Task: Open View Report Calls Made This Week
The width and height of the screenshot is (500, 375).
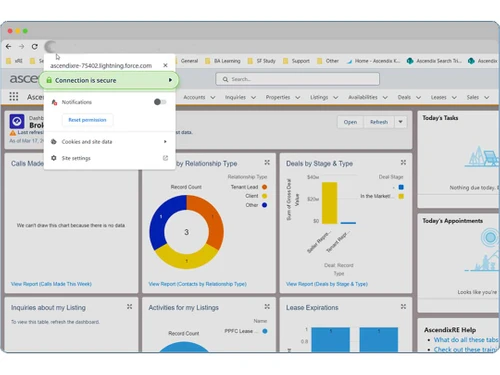Action: (x=51, y=284)
